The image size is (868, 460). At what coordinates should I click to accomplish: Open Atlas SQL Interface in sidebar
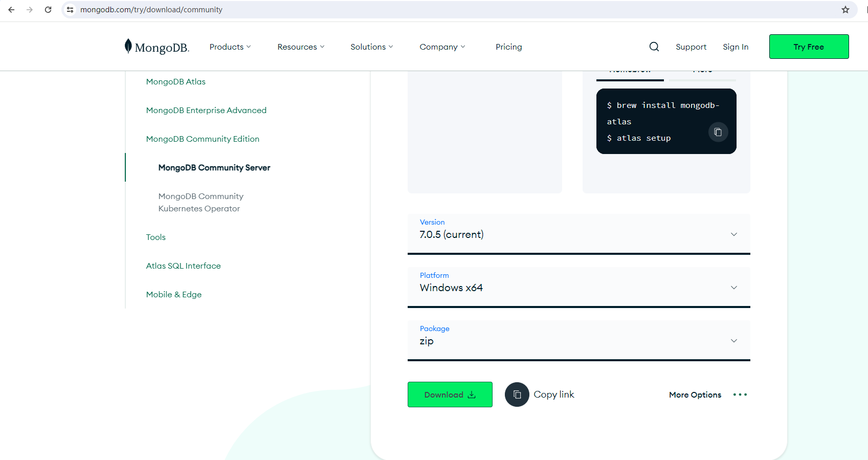pos(184,266)
